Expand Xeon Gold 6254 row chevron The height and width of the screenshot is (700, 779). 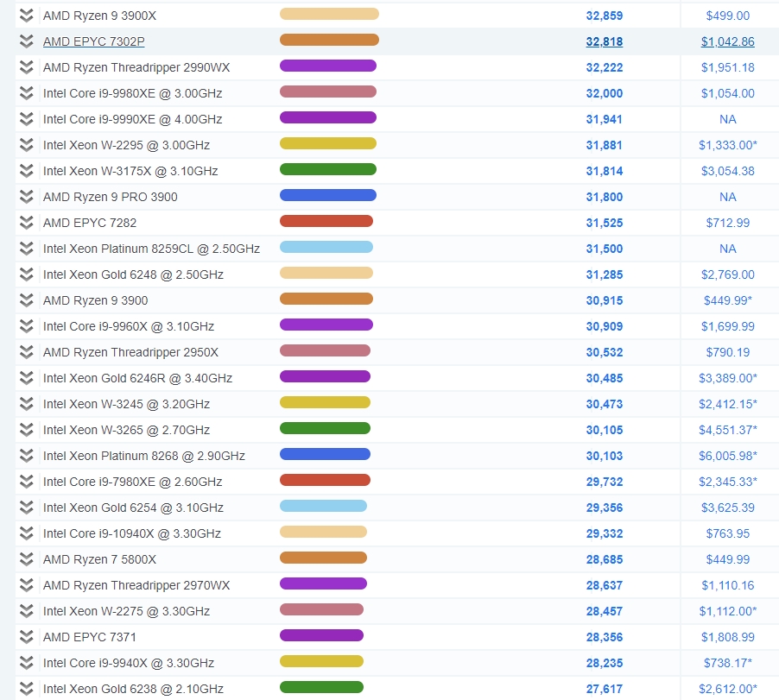click(x=26, y=508)
